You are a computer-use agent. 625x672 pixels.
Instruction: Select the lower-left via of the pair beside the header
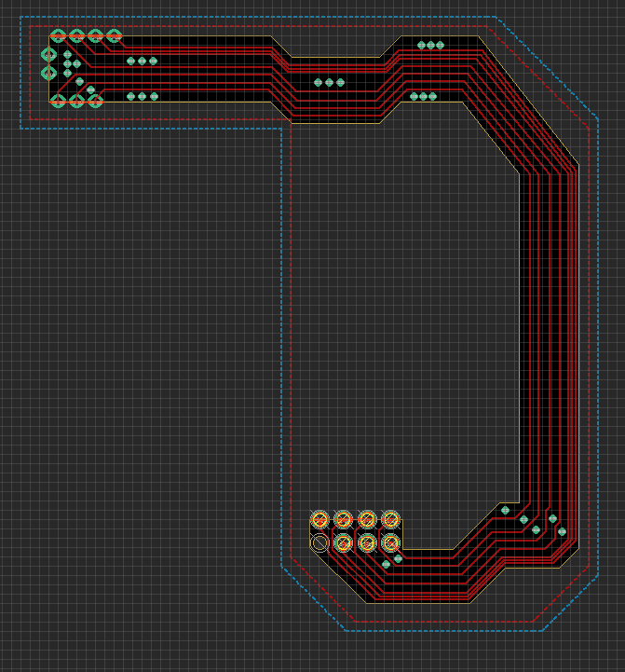click(x=386, y=564)
